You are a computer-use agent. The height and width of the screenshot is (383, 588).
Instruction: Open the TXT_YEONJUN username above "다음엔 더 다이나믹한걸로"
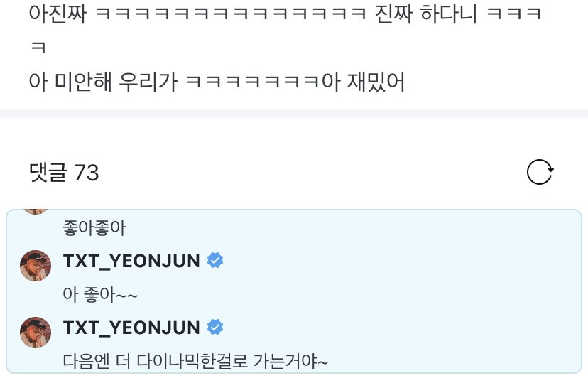[131, 328]
